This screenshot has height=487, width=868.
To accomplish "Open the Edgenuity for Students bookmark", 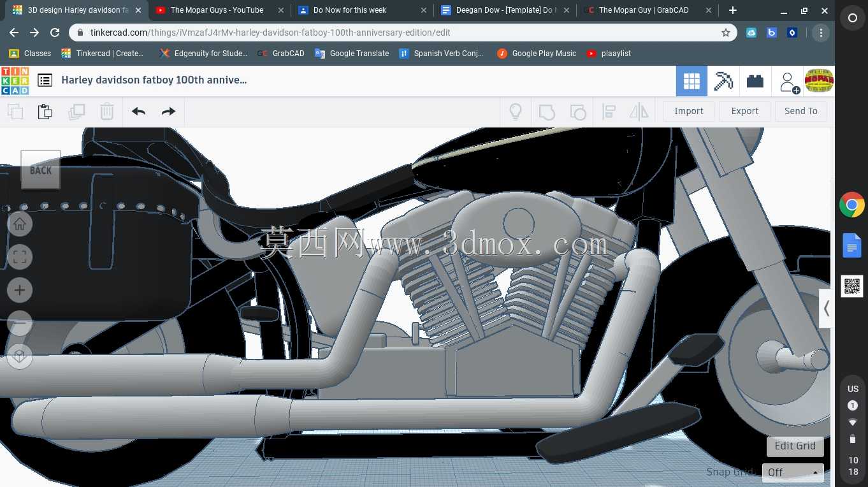I will [203, 54].
